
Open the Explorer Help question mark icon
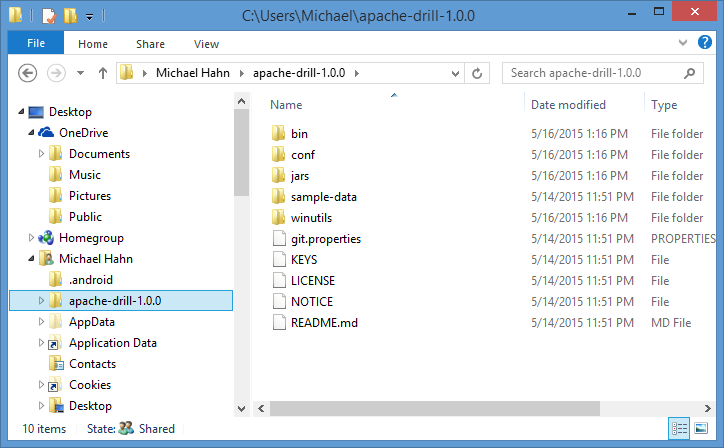point(706,43)
